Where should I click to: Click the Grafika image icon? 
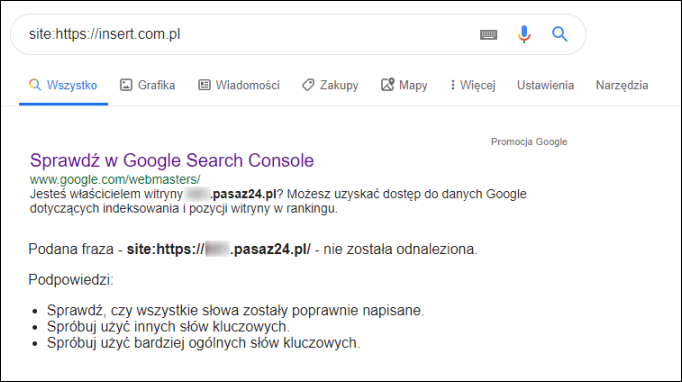126,85
